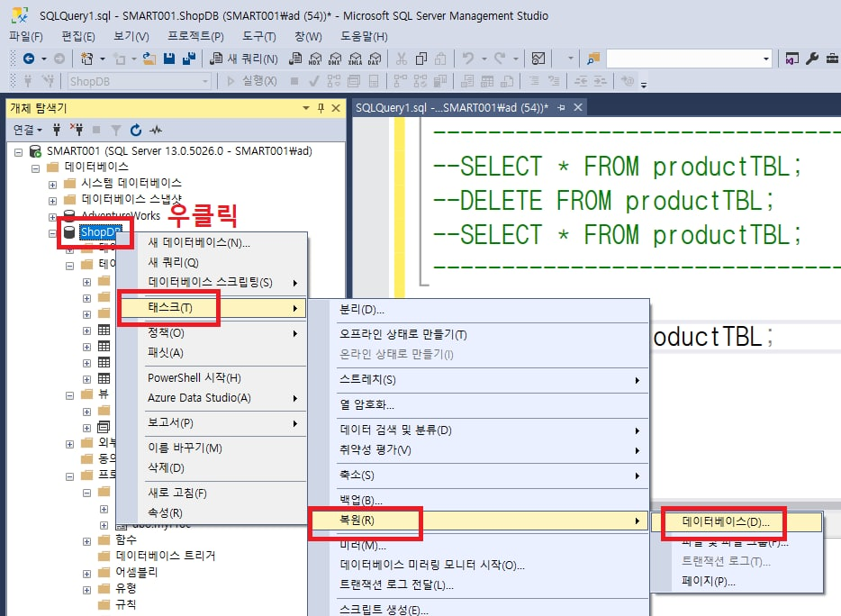Select the 데이터베이스 트리거 folder
This screenshot has height=616, width=841.
coord(166,556)
